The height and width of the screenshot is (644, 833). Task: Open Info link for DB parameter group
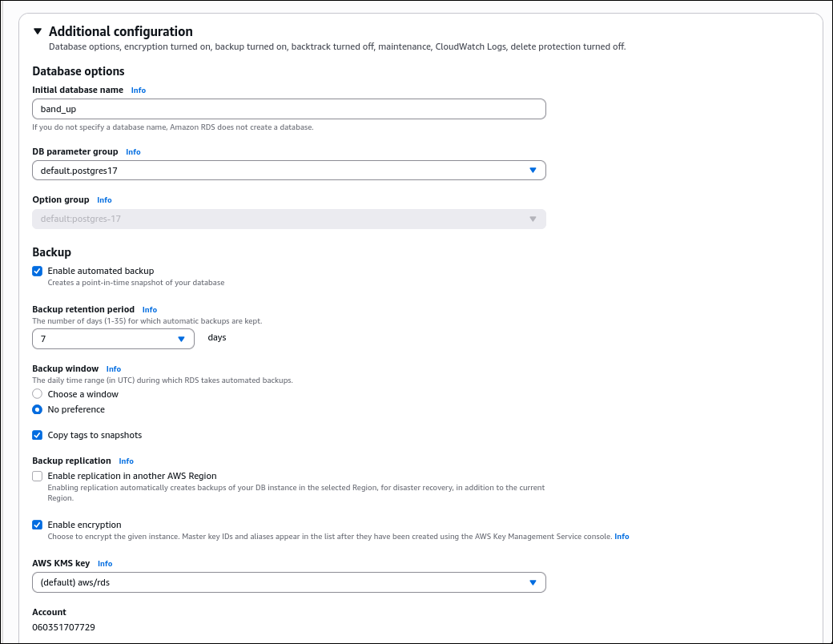pos(133,152)
